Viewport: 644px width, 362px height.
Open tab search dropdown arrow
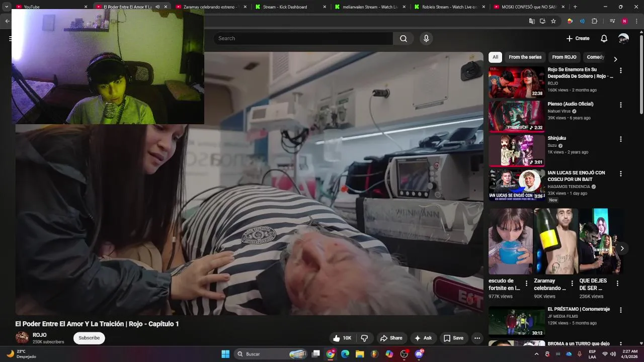click(7, 7)
